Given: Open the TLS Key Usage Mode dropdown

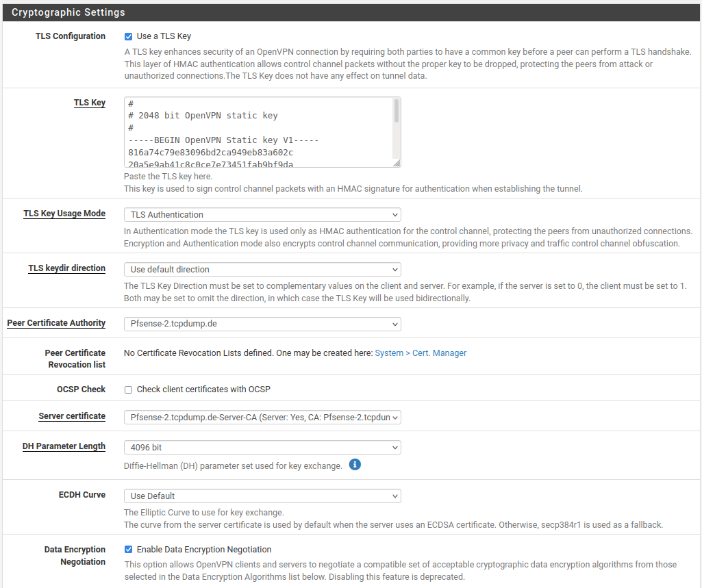Looking at the screenshot, I should (262, 214).
